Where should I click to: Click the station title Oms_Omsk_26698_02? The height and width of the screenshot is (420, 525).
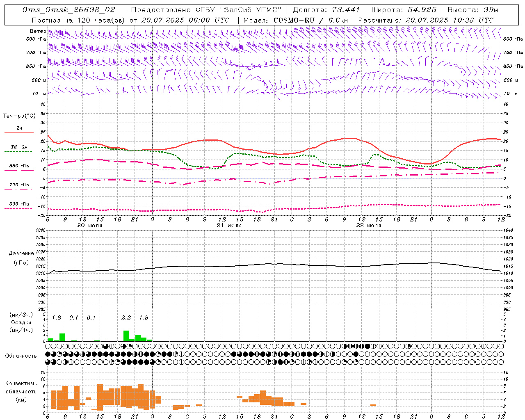click(x=69, y=10)
